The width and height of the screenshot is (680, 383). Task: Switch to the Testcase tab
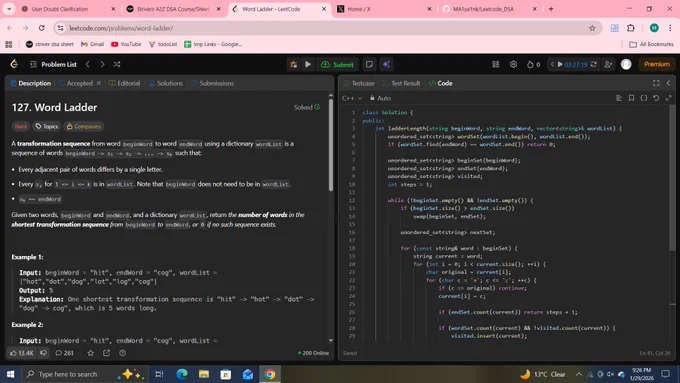tap(359, 83)
